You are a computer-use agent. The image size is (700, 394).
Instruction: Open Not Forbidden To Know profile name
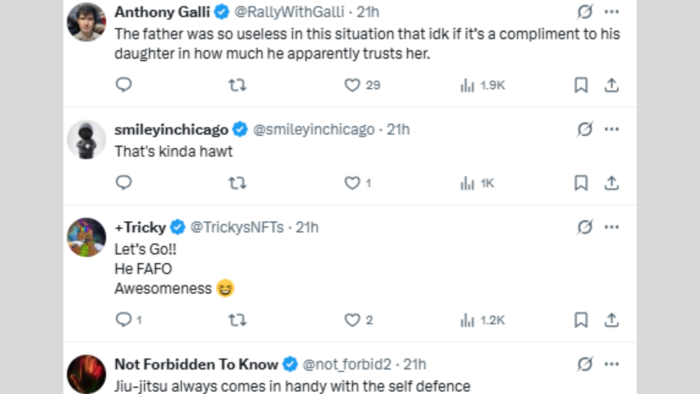click(196, 364)
